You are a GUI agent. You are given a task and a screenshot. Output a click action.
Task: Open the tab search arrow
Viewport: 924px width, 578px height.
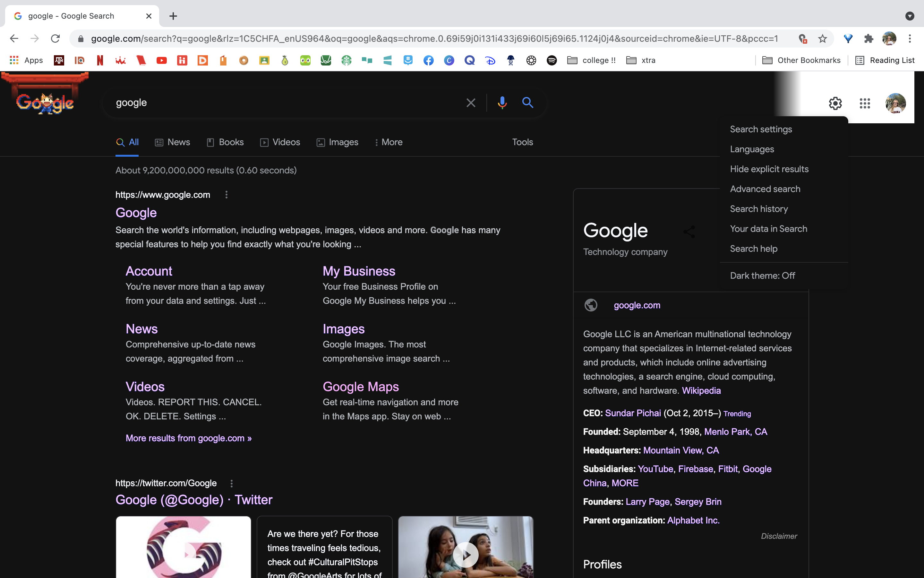click(x=910, y=16)
